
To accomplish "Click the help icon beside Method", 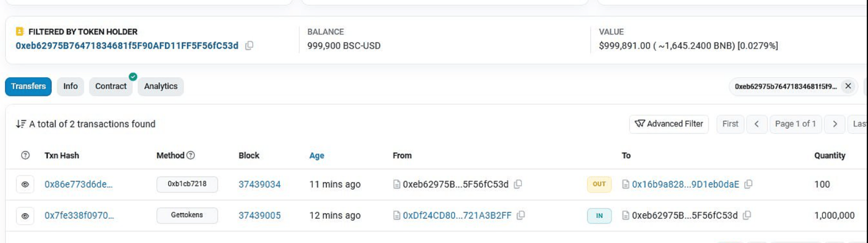I will pos(191,155).
